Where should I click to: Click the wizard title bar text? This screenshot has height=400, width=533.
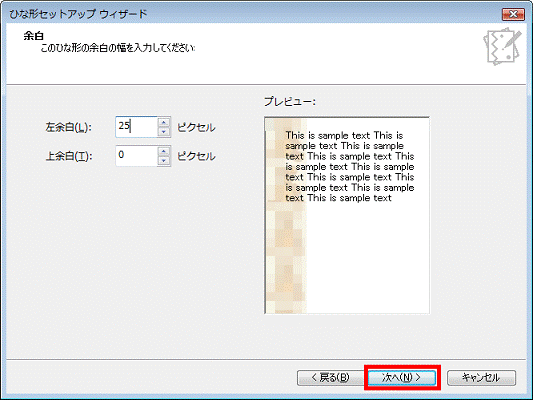click(x=78, y=14)
